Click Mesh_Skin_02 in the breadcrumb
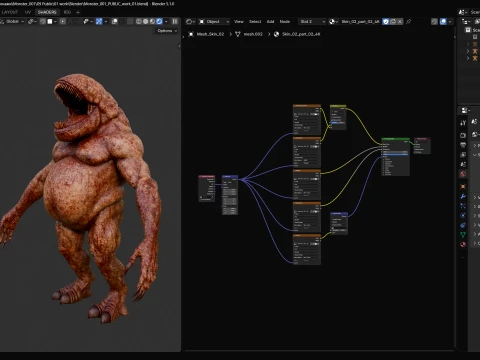Screen dimensions: 480x360 coord(210,34)
